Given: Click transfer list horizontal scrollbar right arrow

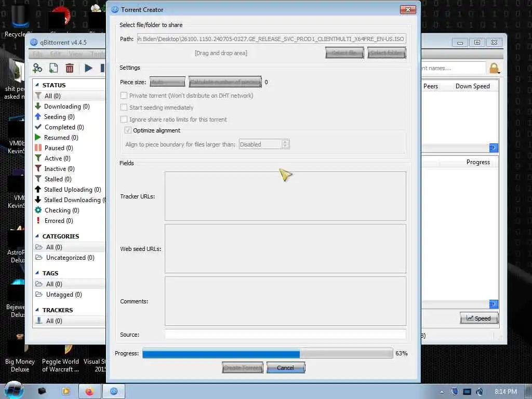Looking at the screenshot, I should [x=494, y=148].
